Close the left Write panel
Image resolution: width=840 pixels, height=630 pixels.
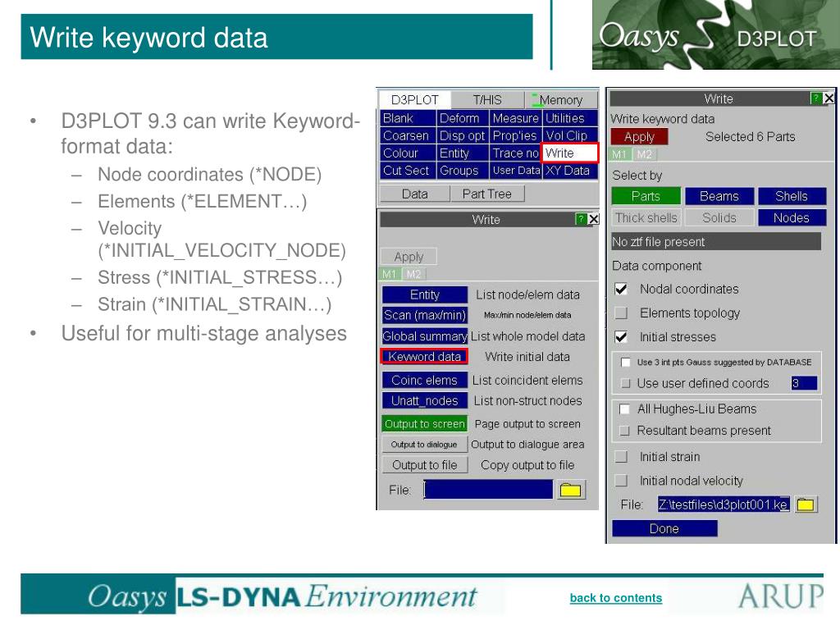point(594,219)
